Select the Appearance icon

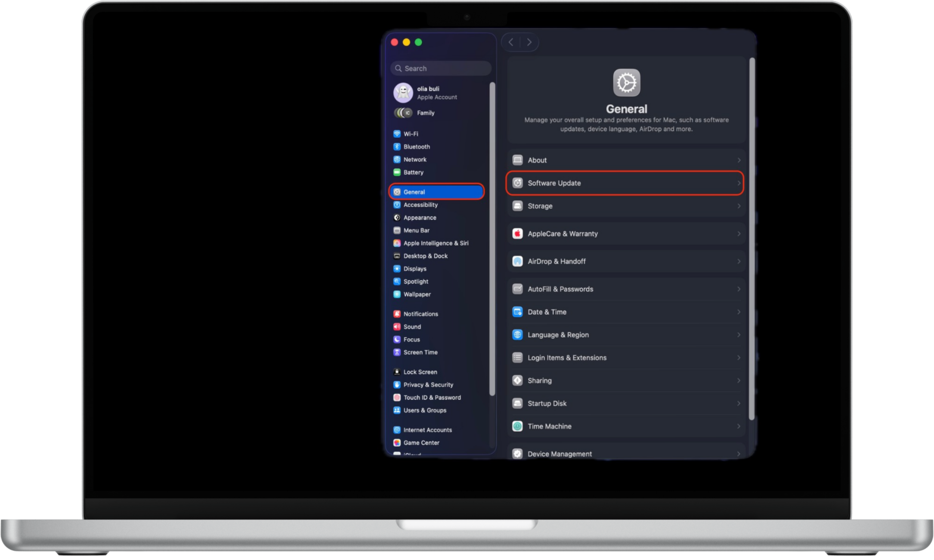397,217
